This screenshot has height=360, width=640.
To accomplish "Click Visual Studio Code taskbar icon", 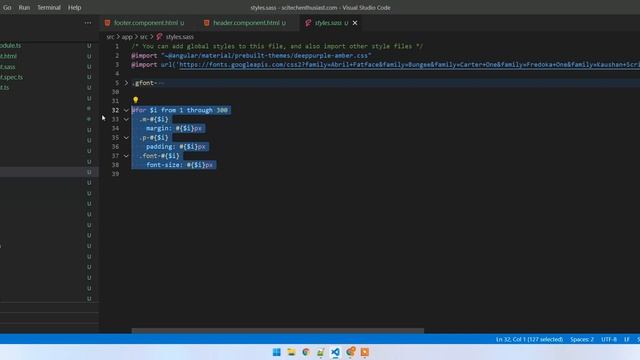I will [335, 352].
